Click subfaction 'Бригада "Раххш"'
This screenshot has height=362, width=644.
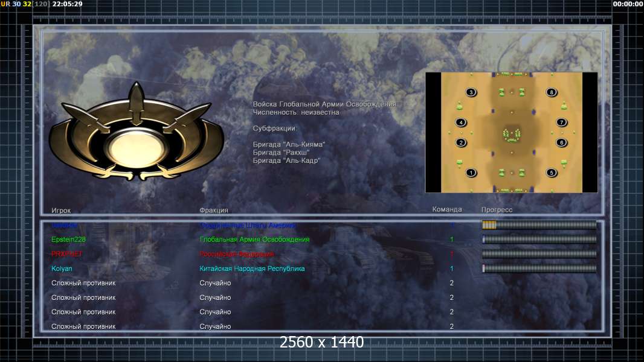point(281,153)
